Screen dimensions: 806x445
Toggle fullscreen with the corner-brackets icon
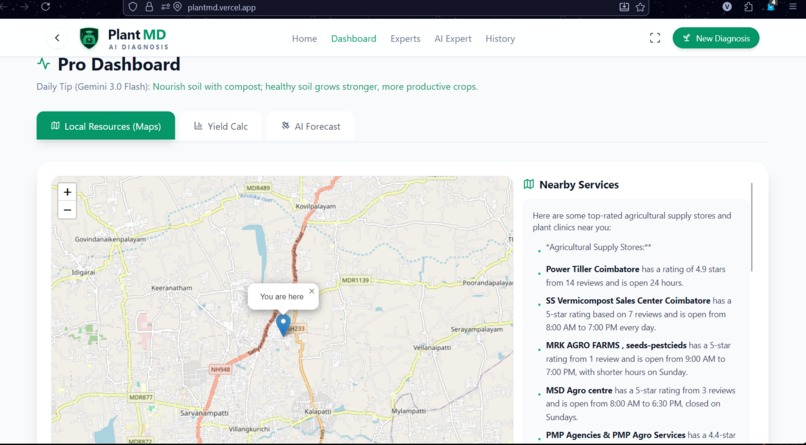(x=655, y=38)
